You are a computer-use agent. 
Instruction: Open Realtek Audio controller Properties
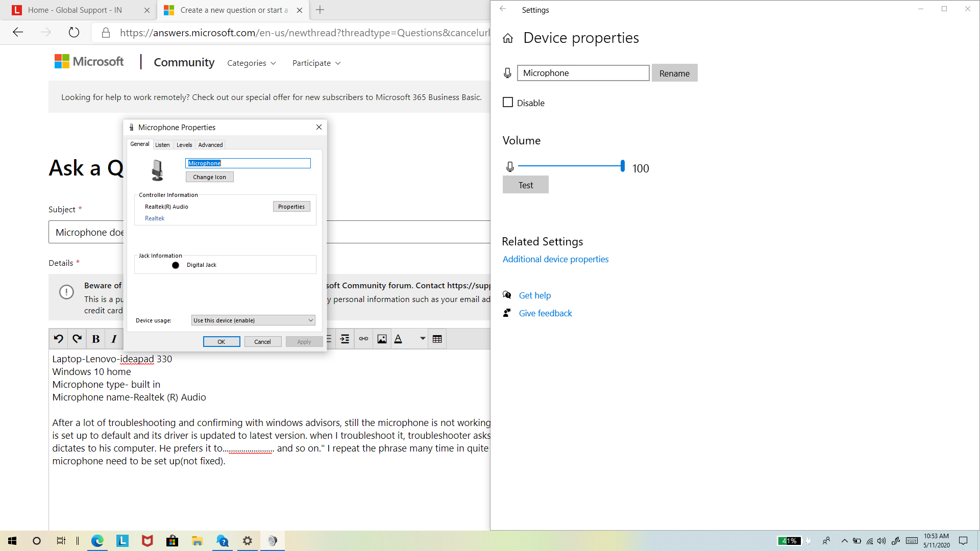[291, 207]
